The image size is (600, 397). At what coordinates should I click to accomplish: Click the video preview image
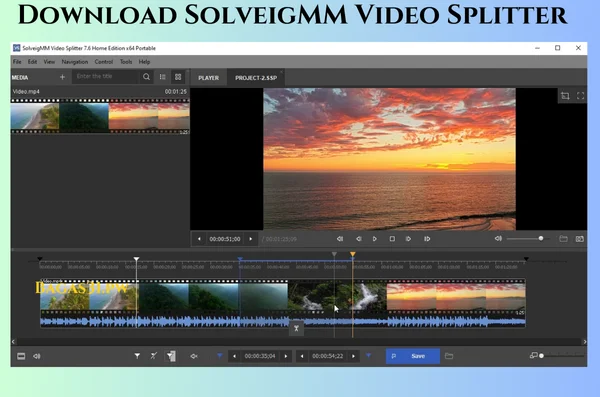(389, 159)
